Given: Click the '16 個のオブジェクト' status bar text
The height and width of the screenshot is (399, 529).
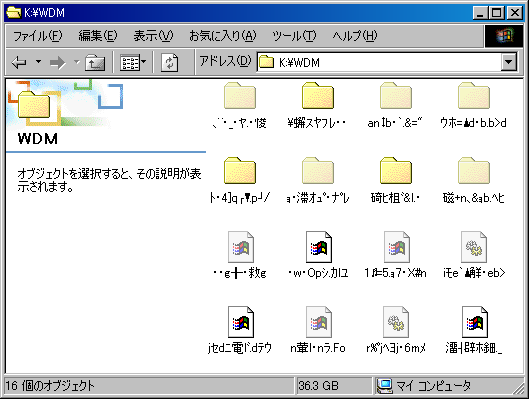Looking at the screenshot, I should (x=50, y=386).
